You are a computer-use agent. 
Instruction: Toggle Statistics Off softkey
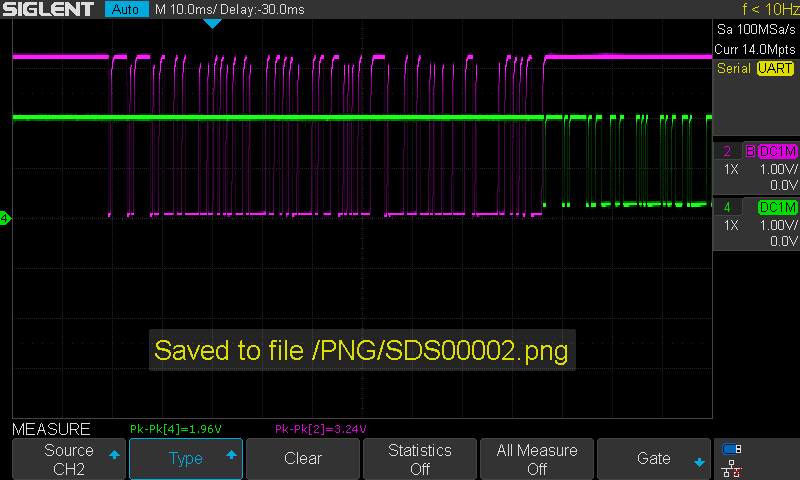tap(419, 459)
